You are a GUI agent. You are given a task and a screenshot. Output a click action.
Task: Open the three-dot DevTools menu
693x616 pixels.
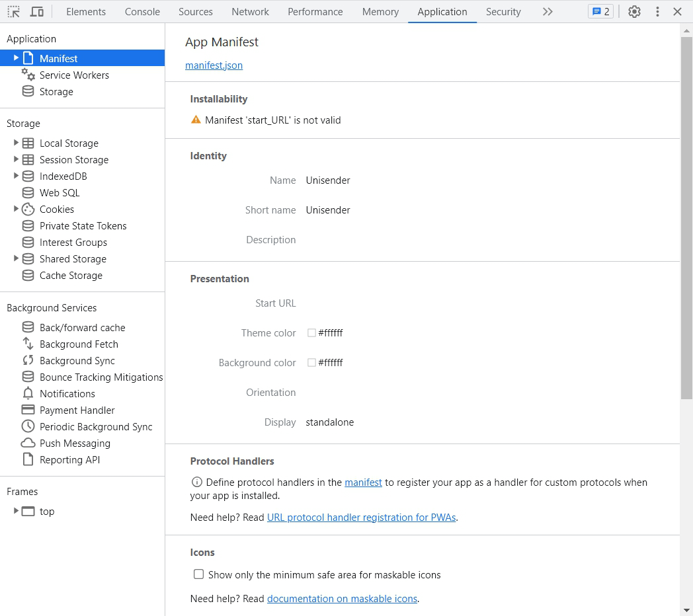657,11
